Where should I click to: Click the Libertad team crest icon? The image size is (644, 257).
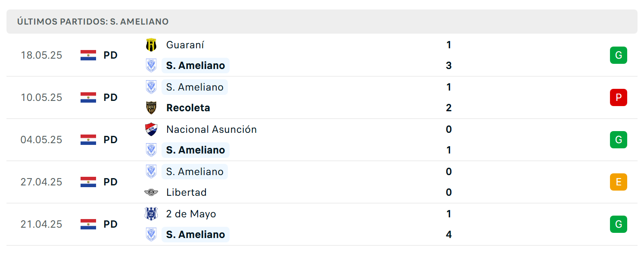(151, 192)
